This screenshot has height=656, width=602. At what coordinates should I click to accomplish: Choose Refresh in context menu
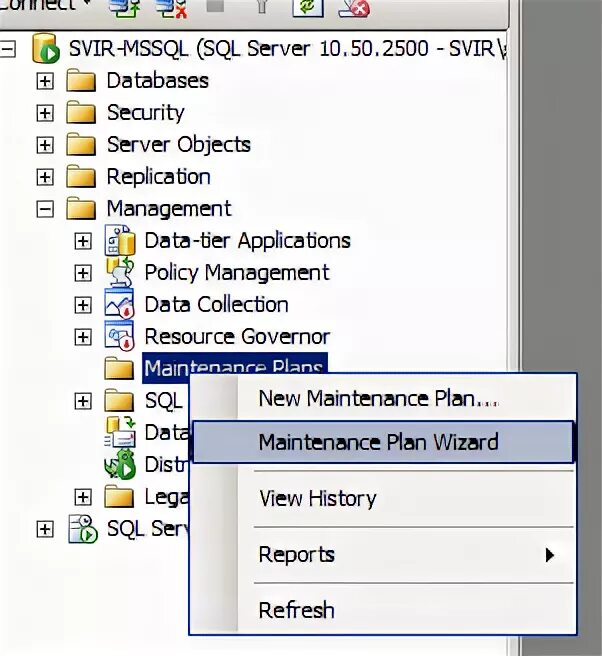point(383,610)
